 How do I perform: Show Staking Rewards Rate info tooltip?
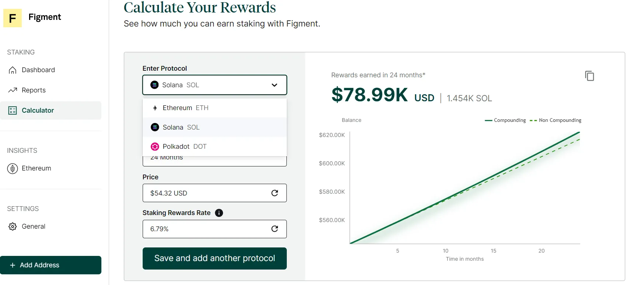click(x=219, y=213)
